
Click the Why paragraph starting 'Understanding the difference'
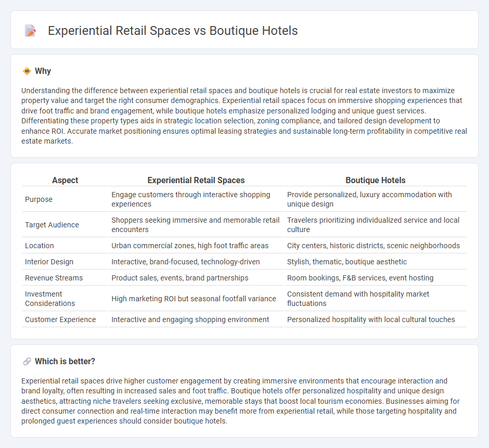pos(244,116)
